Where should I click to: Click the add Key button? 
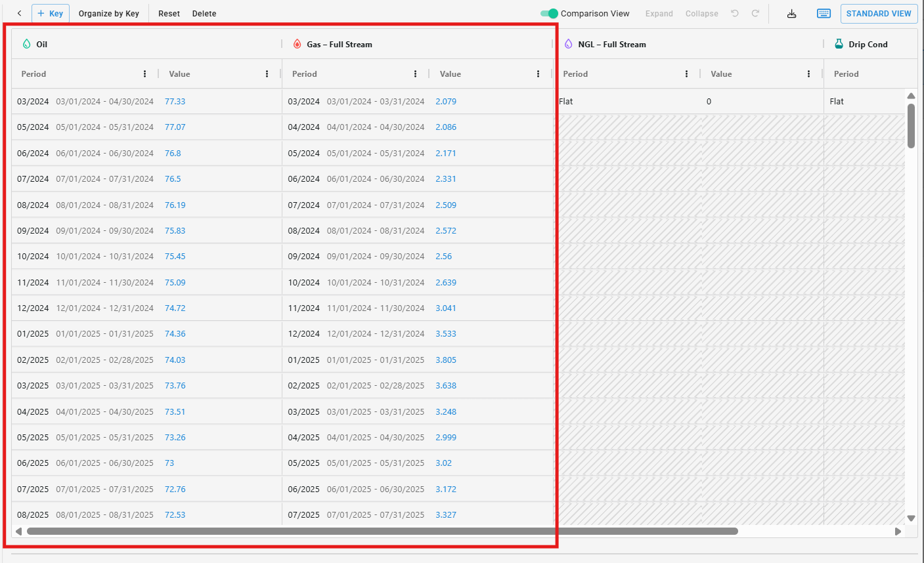click(51, 13)
